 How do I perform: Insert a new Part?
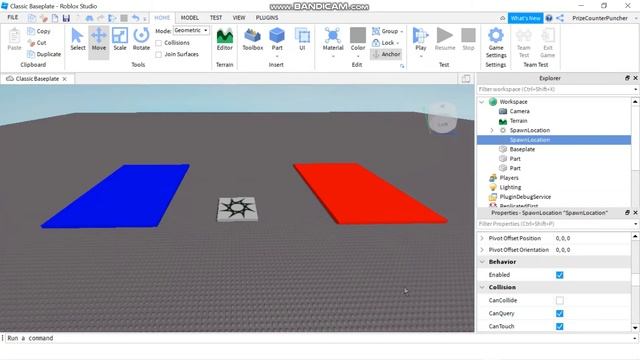[277, 40]
